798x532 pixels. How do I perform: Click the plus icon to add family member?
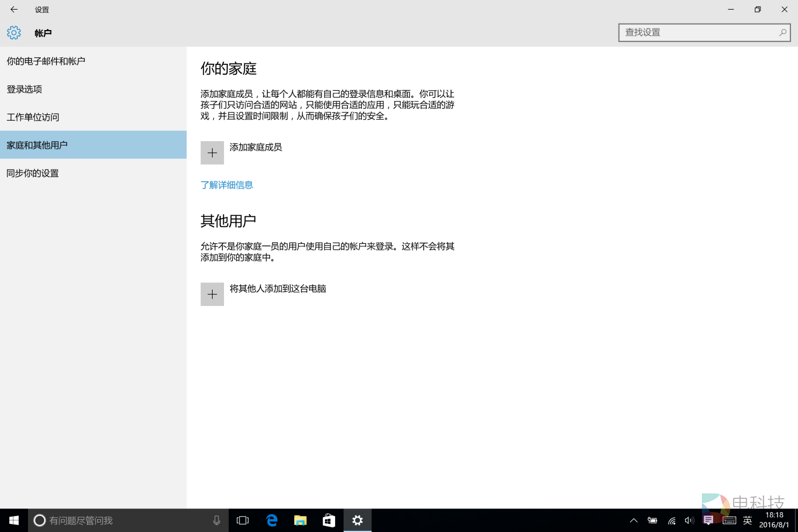[x=212, y=153]
